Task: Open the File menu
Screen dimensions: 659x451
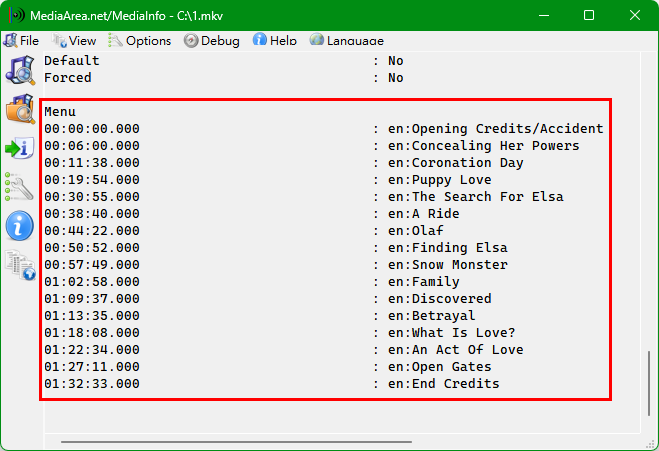Action: [21, 41]
